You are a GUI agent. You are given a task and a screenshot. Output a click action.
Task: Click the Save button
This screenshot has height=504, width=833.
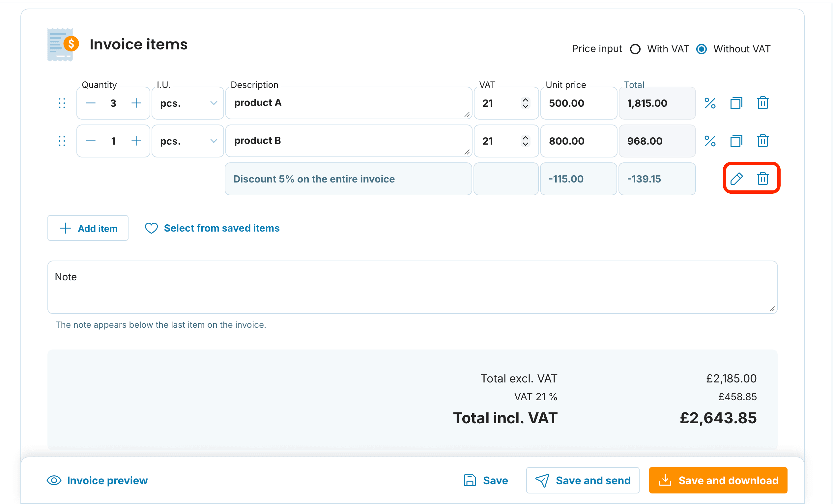pyautogui.click(x=485, y=480)
